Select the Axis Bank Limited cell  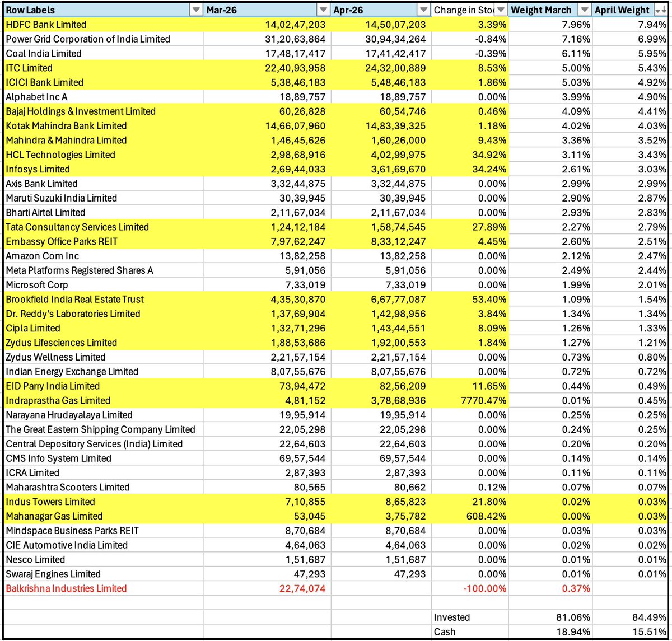104,184
